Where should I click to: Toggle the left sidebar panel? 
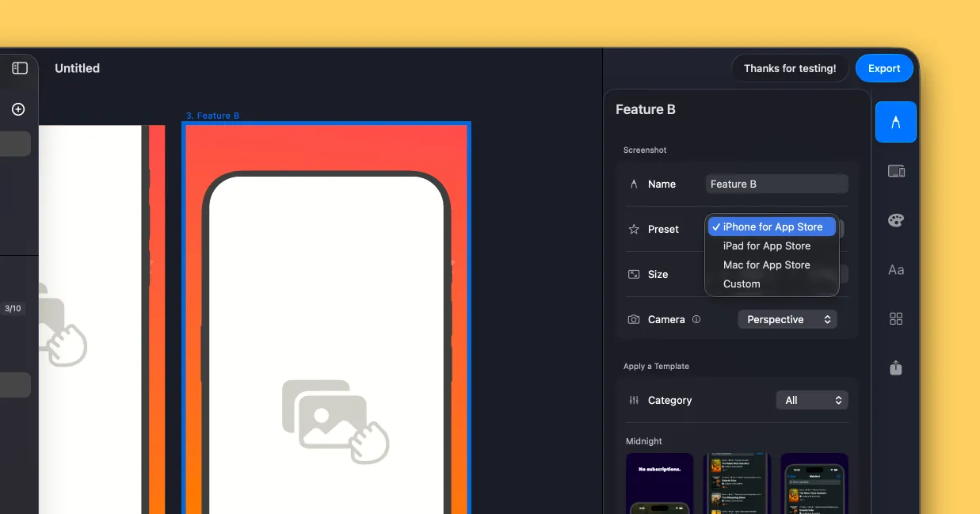(18, 68)
